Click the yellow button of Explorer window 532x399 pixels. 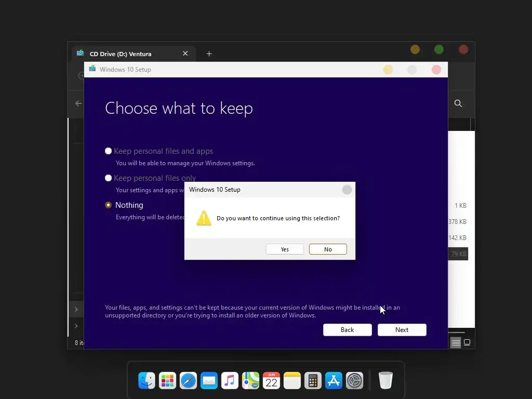(x=415, y=49)
